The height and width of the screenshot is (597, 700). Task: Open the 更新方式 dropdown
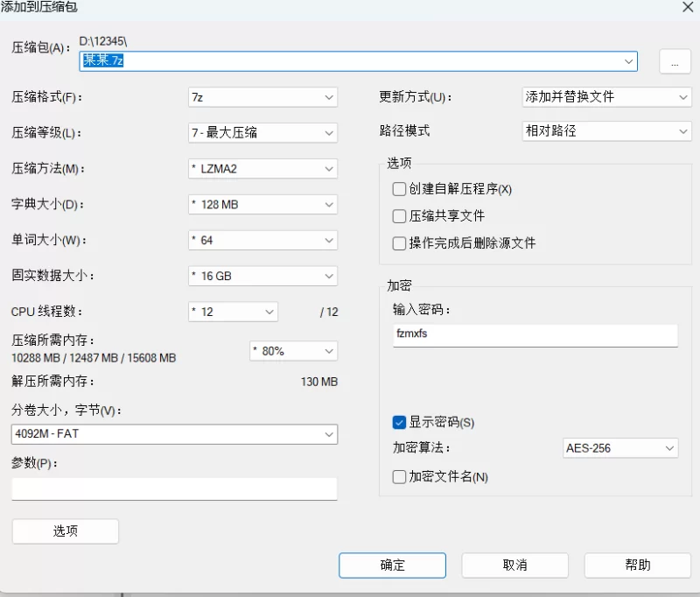point(606,97)
